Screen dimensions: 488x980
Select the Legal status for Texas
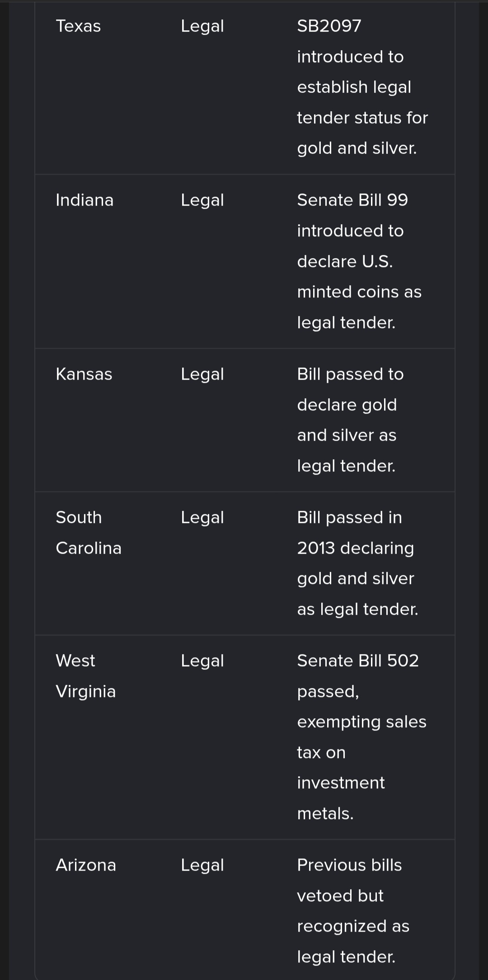(x=202, y=26)
